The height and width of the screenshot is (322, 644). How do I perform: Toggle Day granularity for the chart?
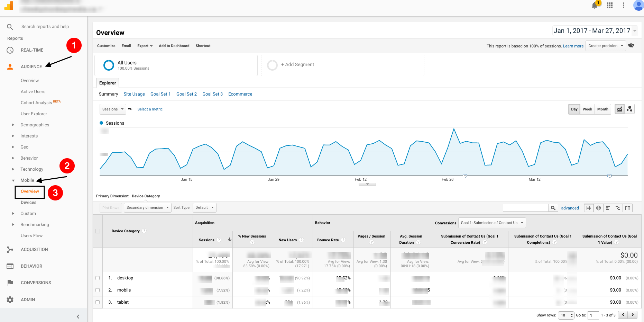(574, 109)
